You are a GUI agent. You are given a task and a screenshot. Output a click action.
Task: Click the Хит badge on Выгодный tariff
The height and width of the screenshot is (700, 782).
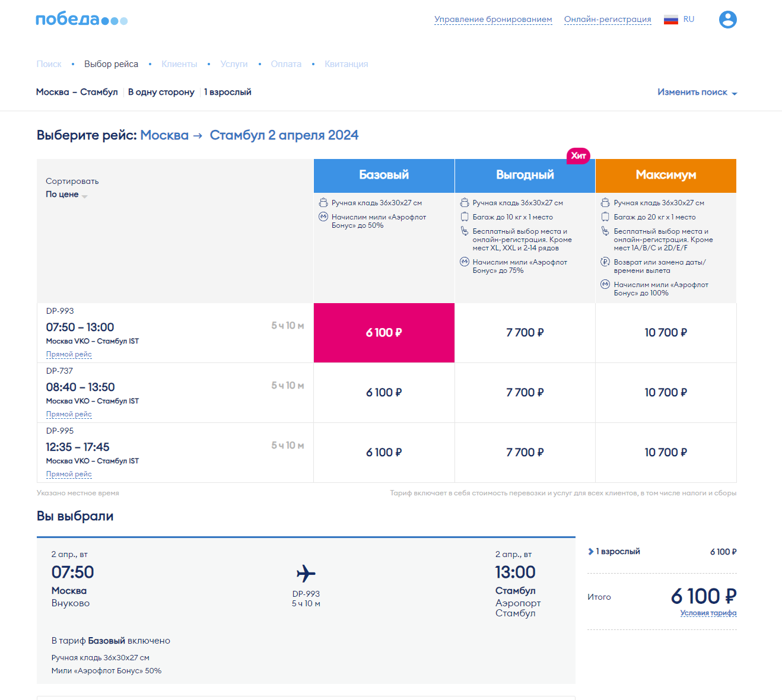(578, 156)
